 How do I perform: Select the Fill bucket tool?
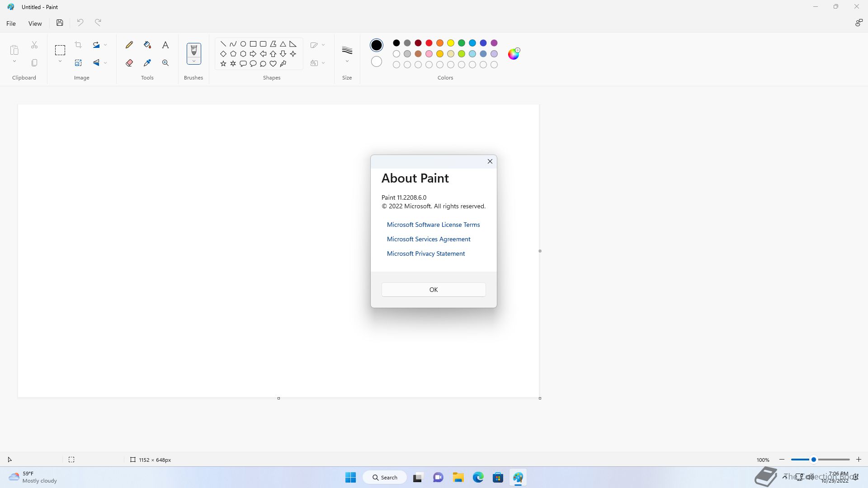(x=147, y=45)
